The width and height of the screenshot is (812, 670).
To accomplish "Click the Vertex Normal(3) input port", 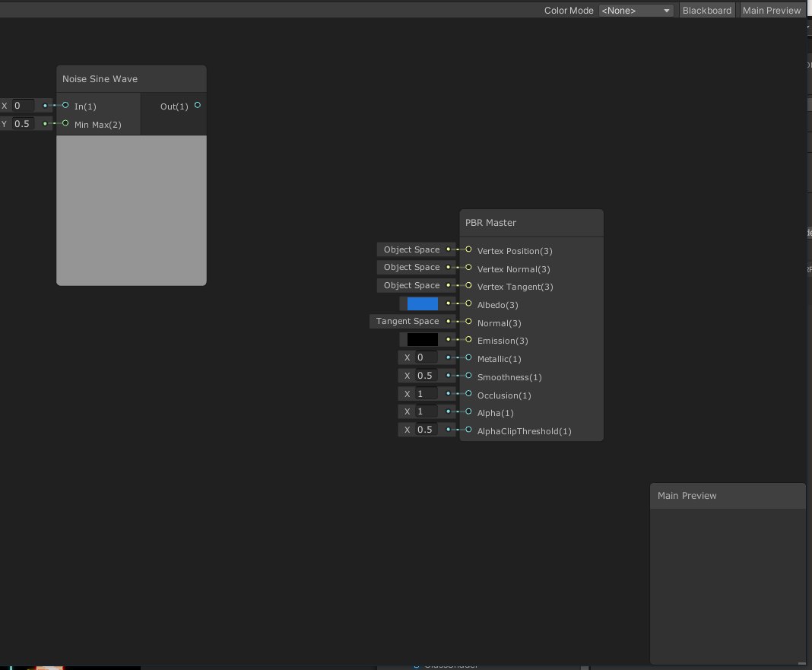I will pyautogui.click(x=468, y=268).
